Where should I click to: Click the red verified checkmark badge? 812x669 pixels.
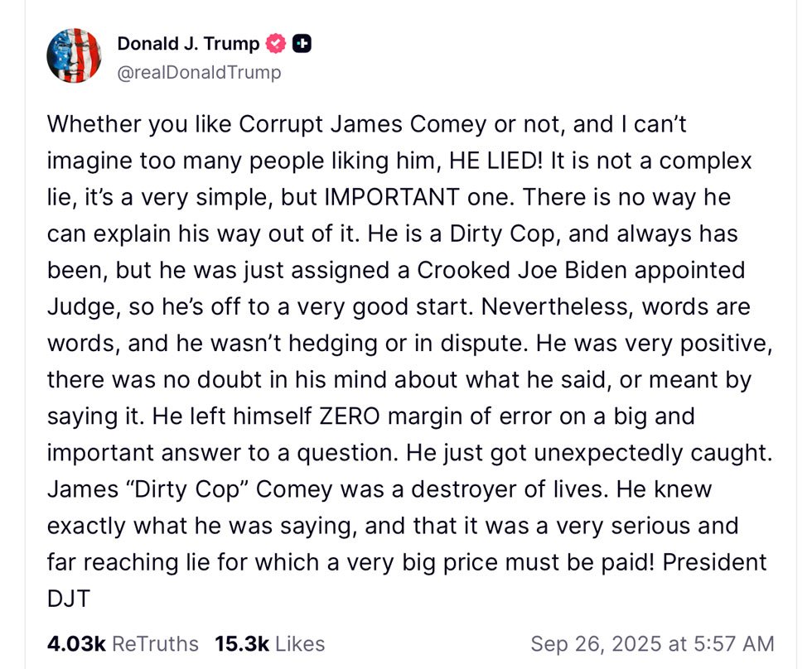click(275, 43)
